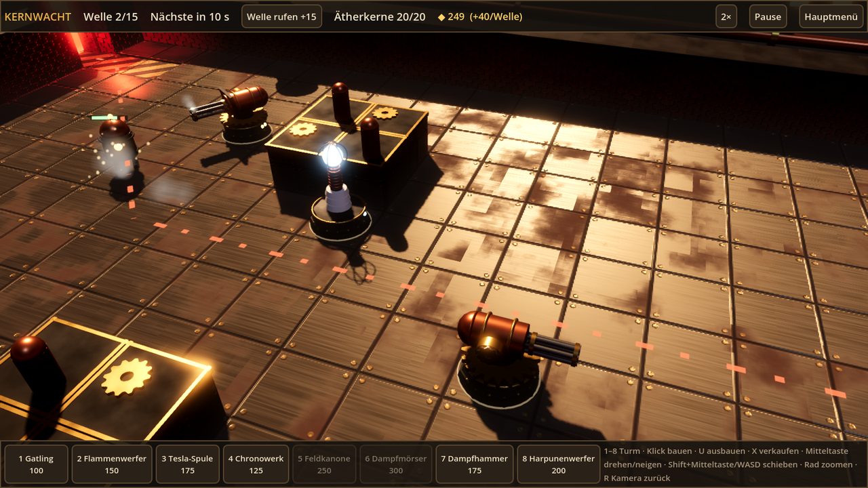Toggle 2× game speed
This screenshot has height=488, width=868.
(x=726, y=17)
